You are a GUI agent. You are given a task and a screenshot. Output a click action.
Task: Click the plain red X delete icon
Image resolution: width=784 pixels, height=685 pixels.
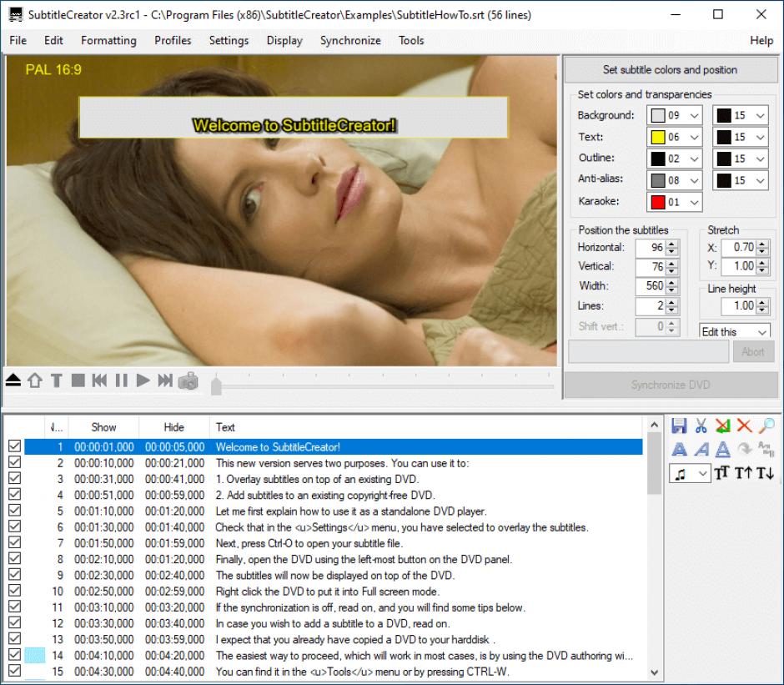coord(744,426)
